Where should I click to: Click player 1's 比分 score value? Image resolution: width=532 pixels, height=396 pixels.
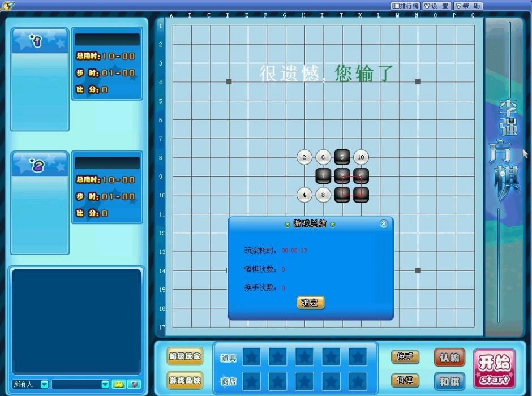click(105, 89)
